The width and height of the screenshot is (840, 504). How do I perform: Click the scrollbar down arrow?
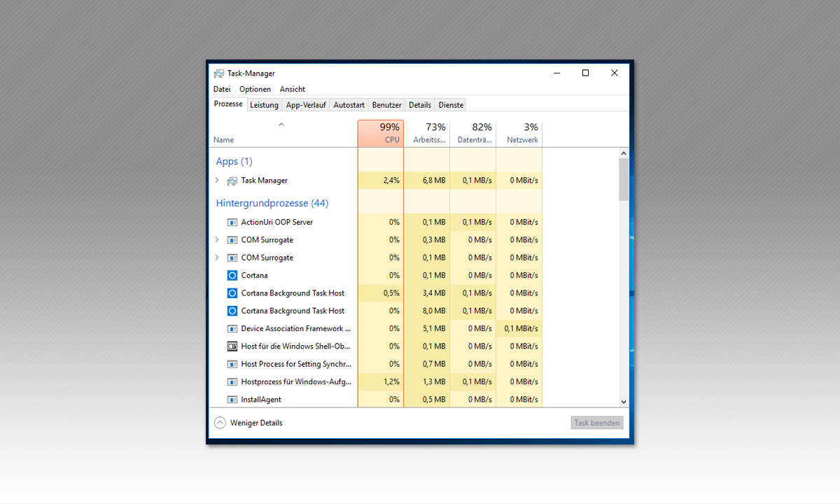624,402
